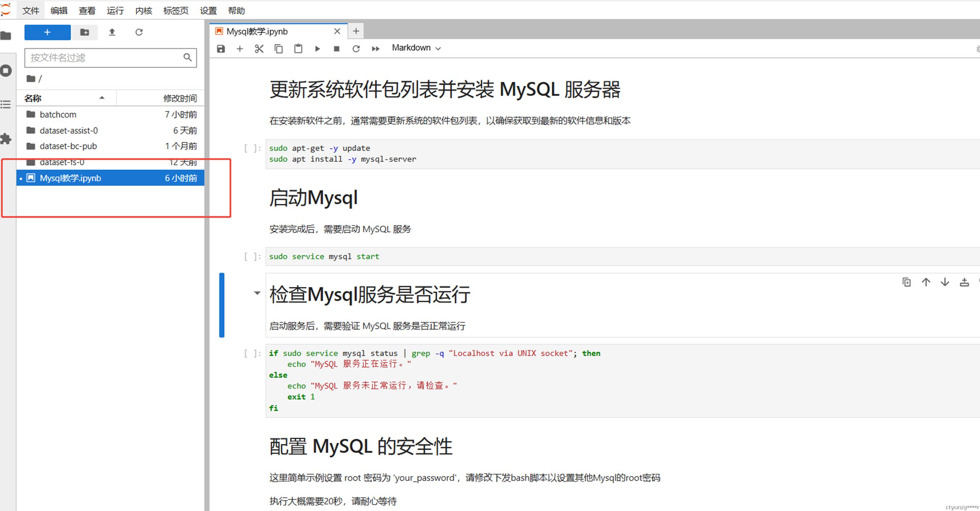Open the 内核 menu

144,11
